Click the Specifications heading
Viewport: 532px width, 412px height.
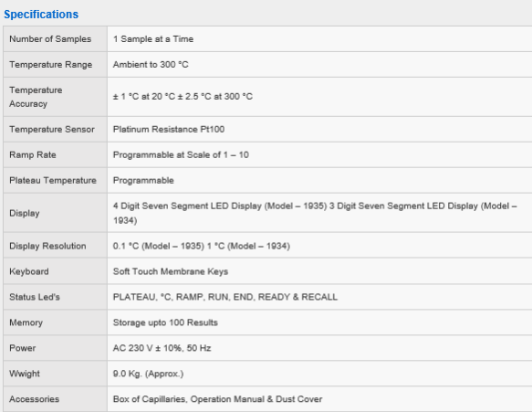[41, 15]
